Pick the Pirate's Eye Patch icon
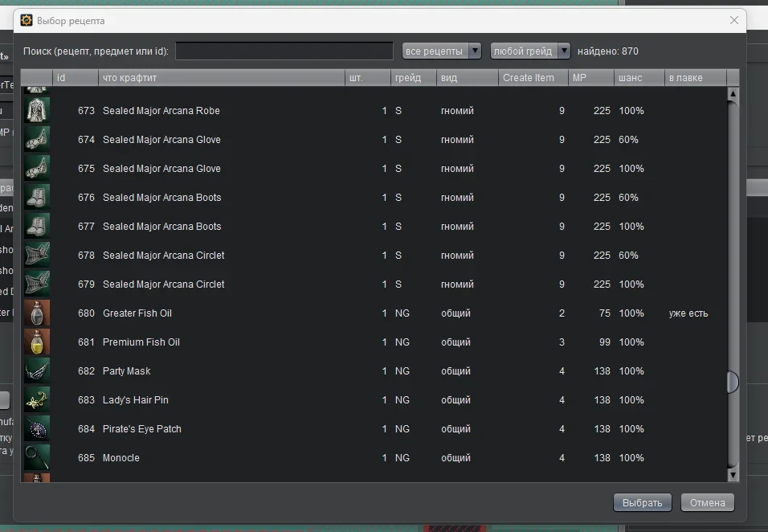This screenshot has height=532, width=768. (x=37, y=428)
